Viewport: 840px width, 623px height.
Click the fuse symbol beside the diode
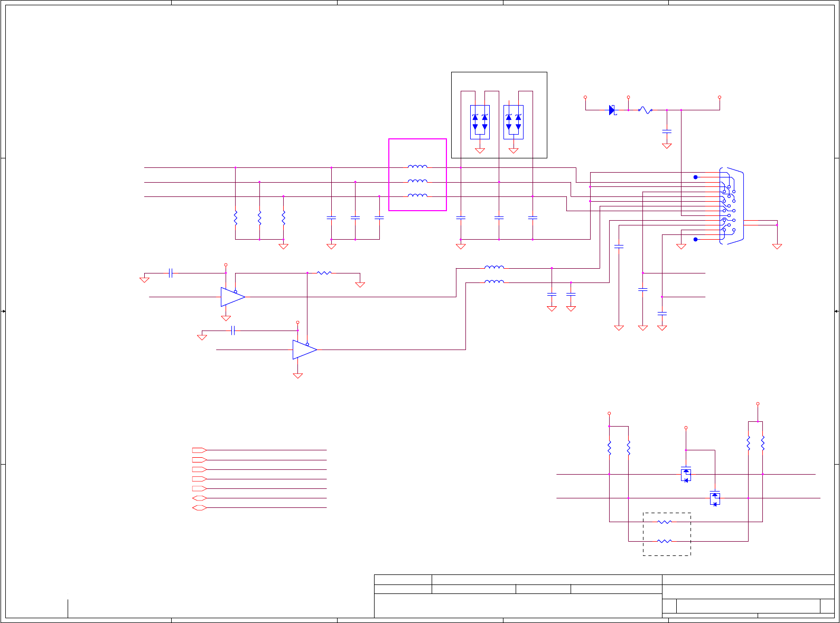[x=645, y=110]
